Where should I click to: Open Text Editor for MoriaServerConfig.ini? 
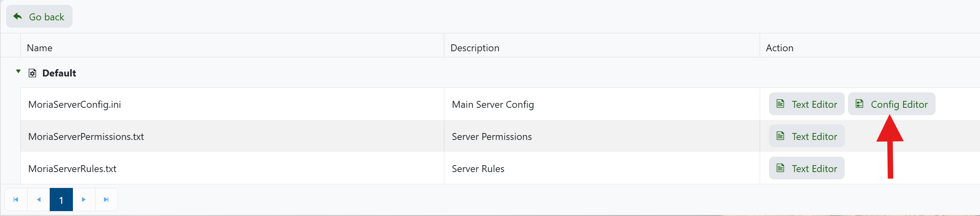coord(806,104)
